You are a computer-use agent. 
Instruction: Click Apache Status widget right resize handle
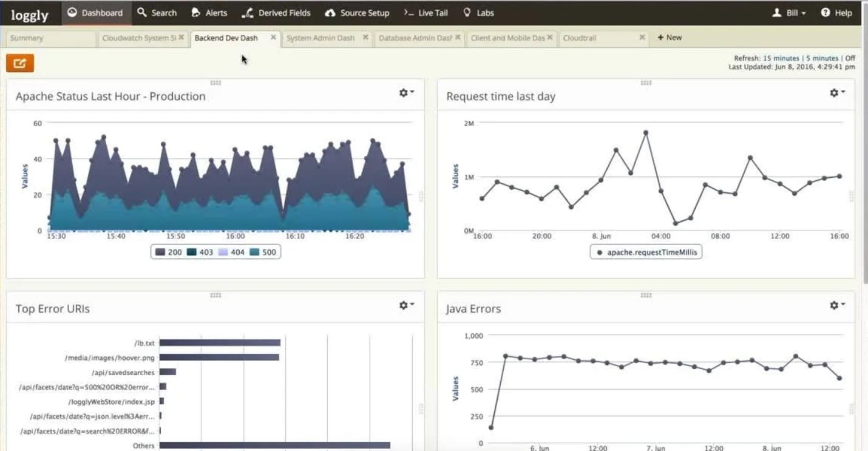coord(421,196)
